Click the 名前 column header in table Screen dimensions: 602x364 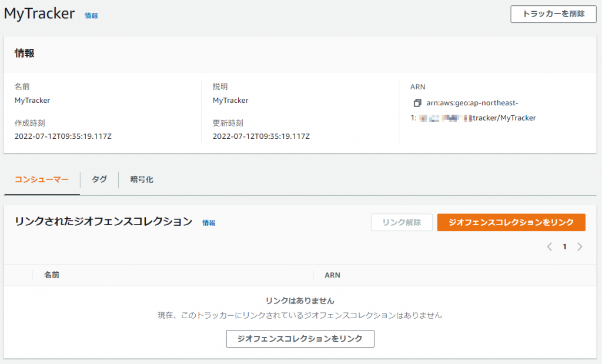click(x=52, y=275)
